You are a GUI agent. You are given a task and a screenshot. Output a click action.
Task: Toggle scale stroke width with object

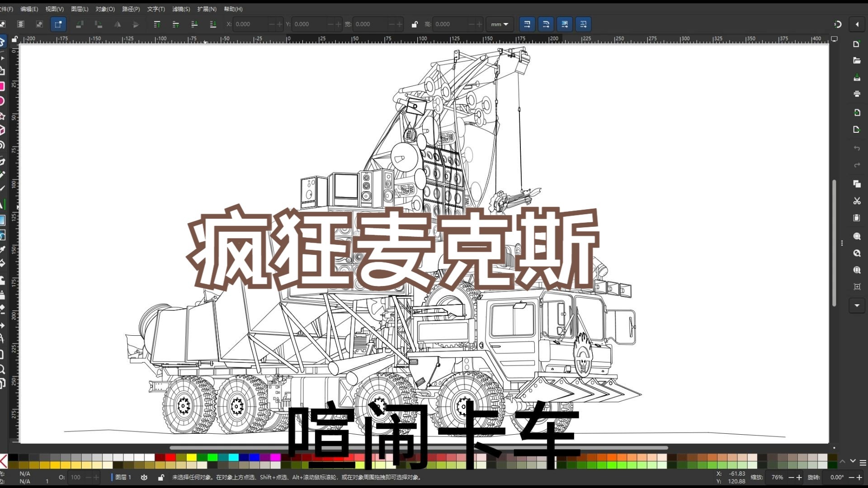click(527, 24)
